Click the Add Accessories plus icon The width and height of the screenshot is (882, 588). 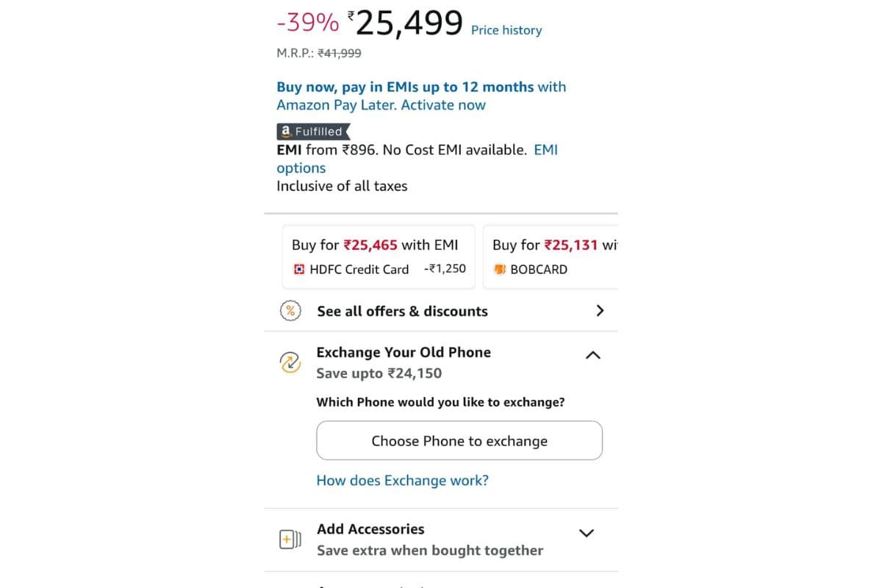290,540
